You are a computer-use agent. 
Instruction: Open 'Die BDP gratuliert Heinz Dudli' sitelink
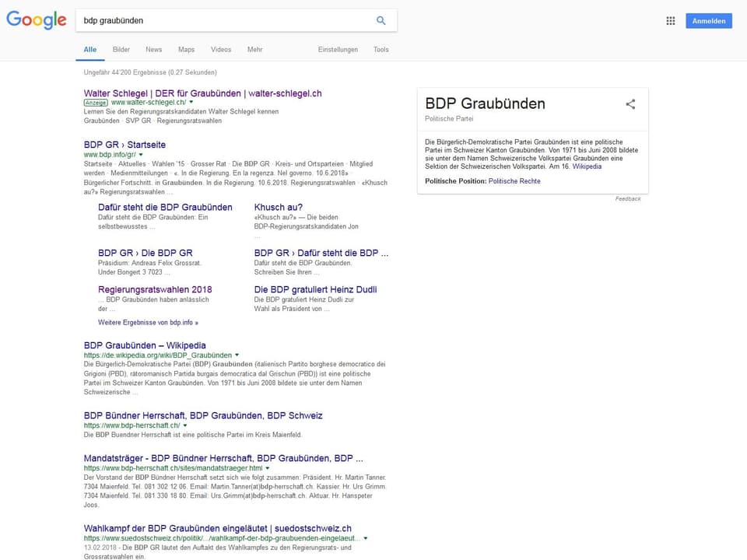[x=315, y=289]
